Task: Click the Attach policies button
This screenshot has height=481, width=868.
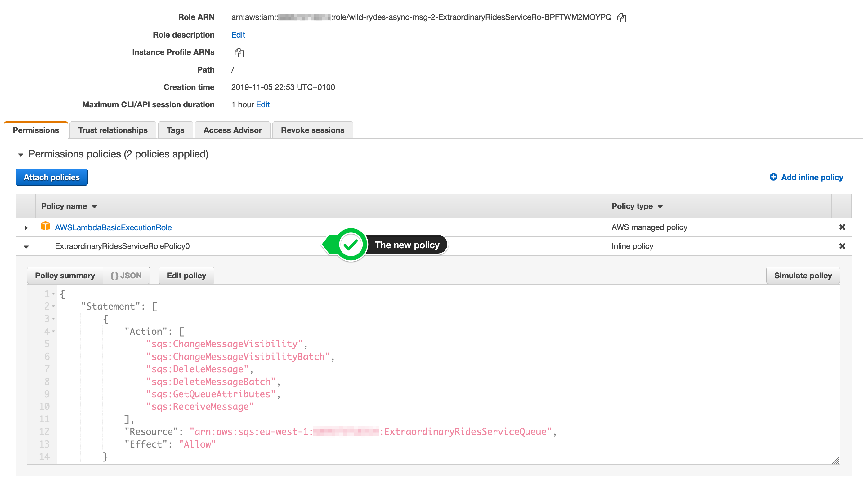Action: [x=51, y=177]
